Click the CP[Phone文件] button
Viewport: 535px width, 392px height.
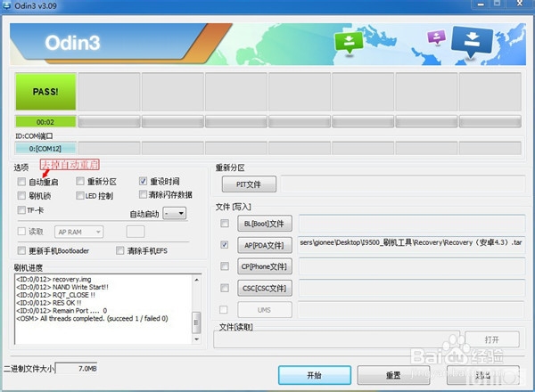tap(265, 266)
